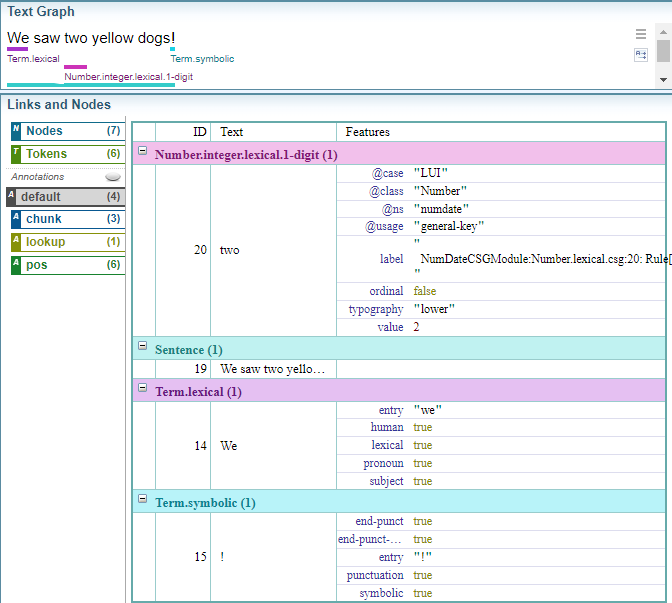Select the row with ID 19
672x603 pixels.
pyautogui.click(x=272, y=369)
